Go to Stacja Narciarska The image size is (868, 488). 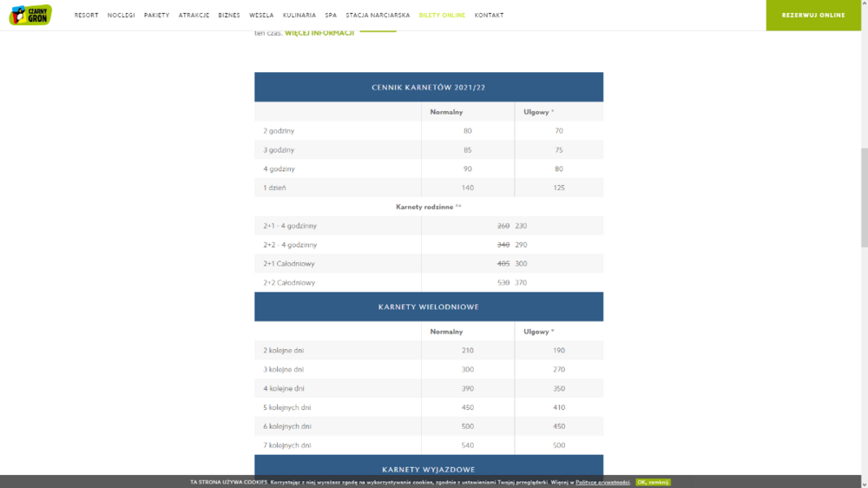pos(378,16)
